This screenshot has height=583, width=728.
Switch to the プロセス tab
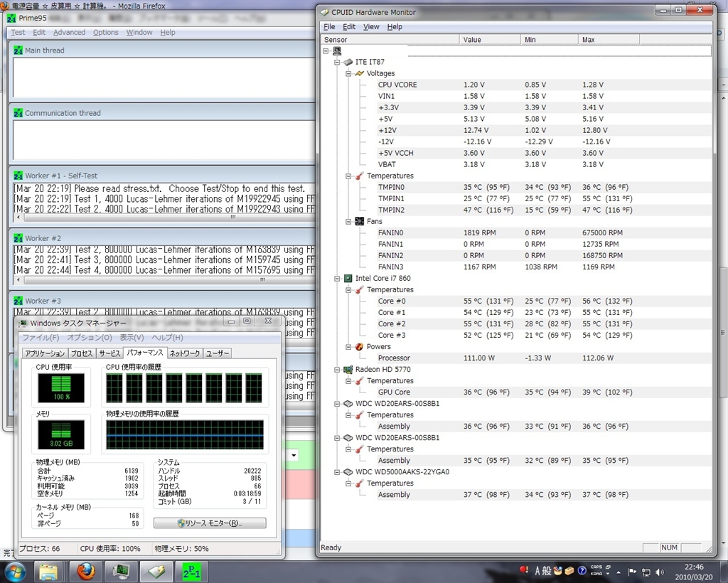tap(82, 353)
